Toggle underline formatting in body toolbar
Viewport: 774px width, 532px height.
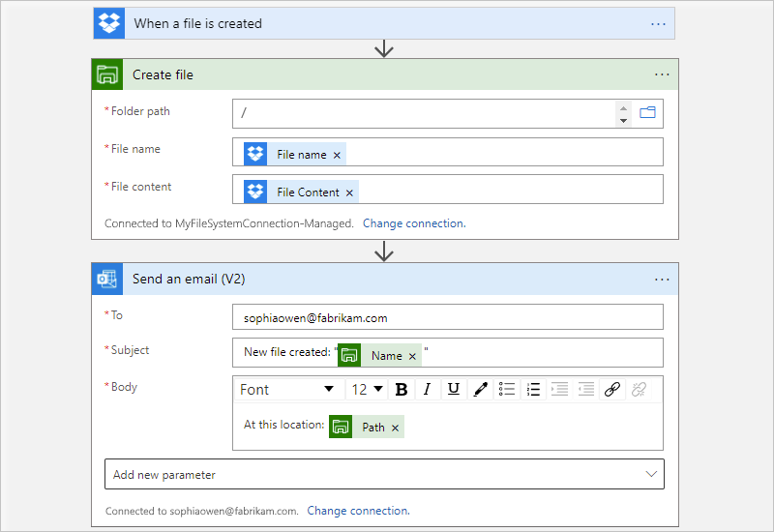pyautogui.click(x=453, y=390)
